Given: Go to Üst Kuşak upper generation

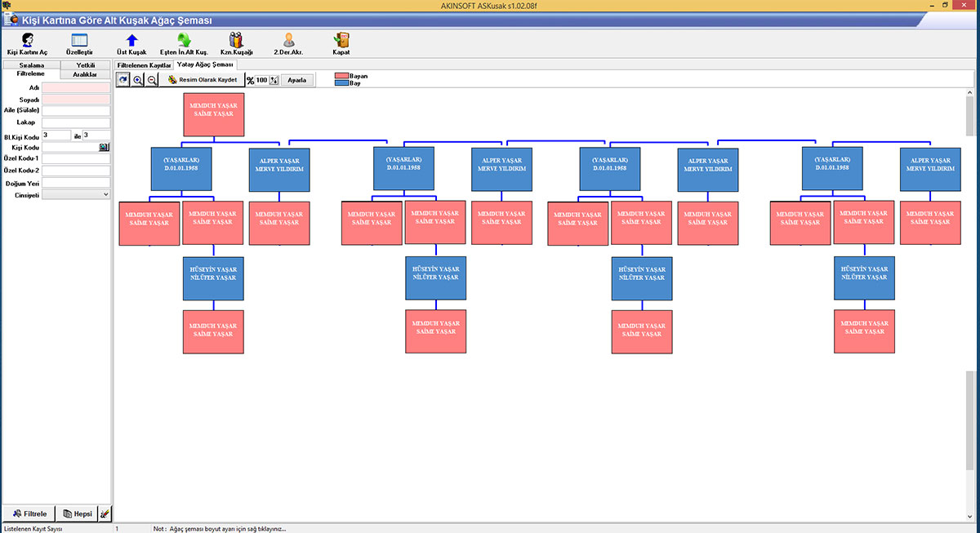Looking at the screenshot, I should (x=131, y=41).
